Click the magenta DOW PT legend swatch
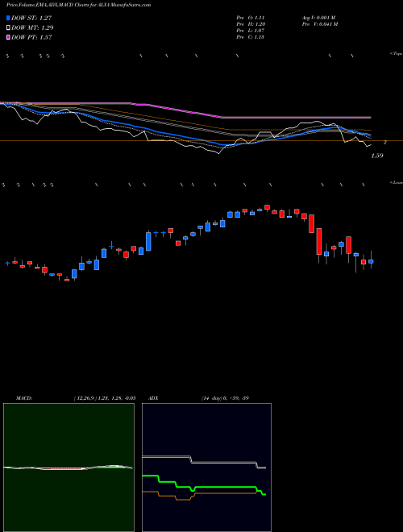403x532 pixels. [x=8, y=37]
